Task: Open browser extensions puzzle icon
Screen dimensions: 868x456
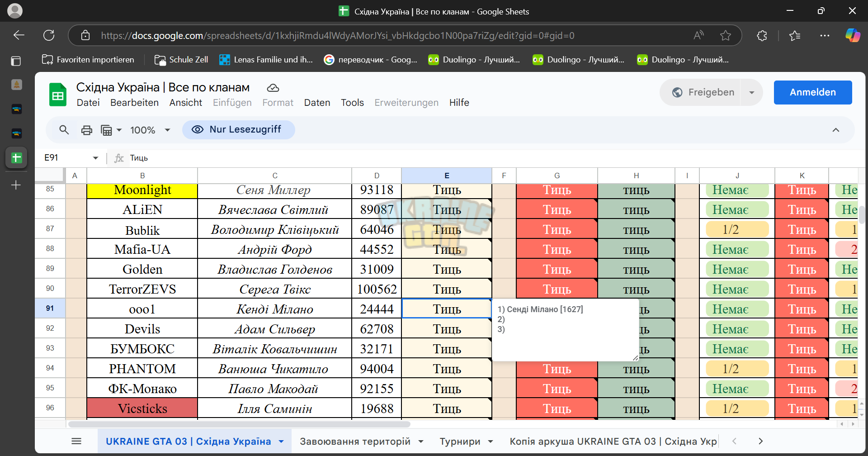Action: pyautogui.click(x=762, y=35)
